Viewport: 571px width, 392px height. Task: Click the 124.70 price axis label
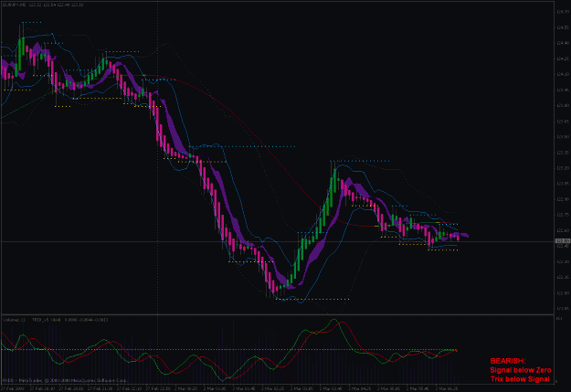pos(563,12)
